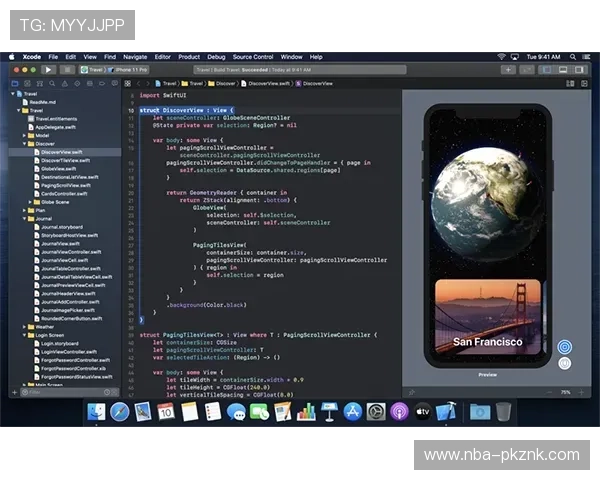Click the Live Preview play button
600x480 pixels.
(565, 347)
